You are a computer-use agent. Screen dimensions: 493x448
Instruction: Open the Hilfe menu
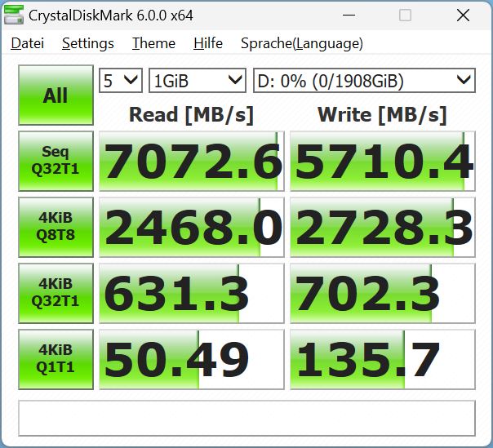coord(208,43)
